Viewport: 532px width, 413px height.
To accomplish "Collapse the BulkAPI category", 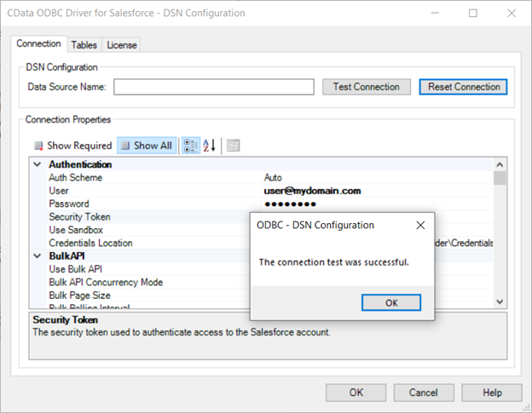I will point(37,255).
